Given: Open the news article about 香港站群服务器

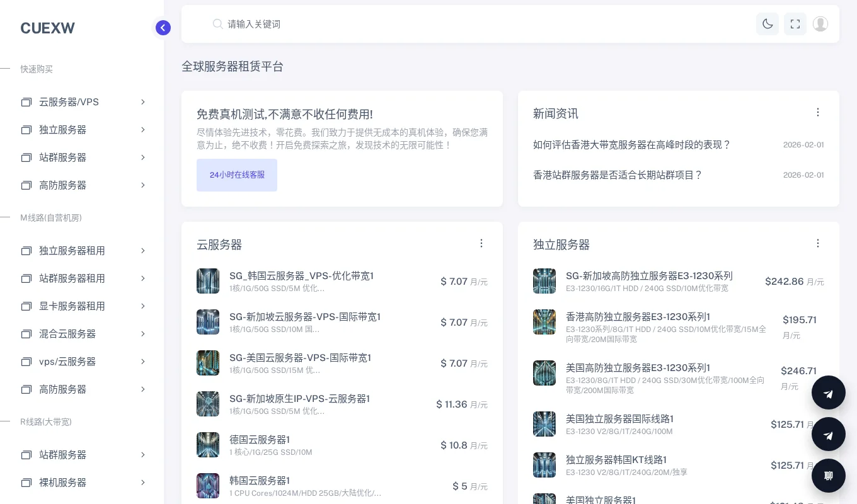Looking at the screenshot, I should 618,175.
